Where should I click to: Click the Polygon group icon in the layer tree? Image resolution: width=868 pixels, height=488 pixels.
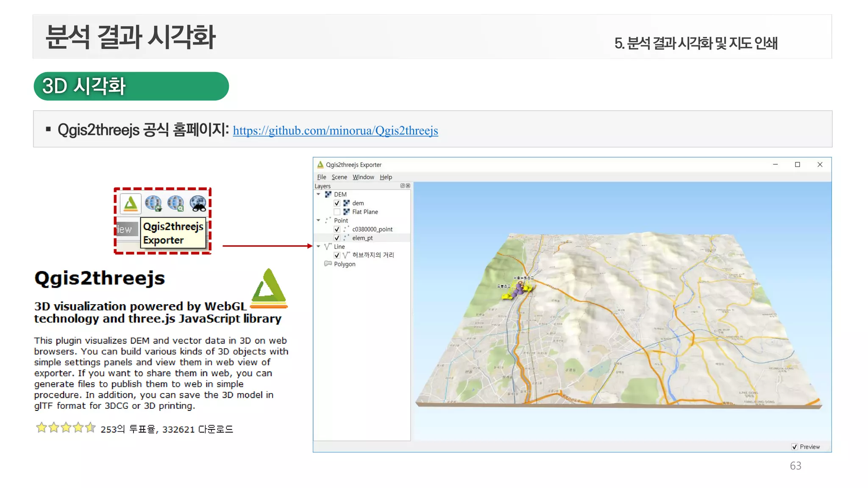tap(328, 264)
